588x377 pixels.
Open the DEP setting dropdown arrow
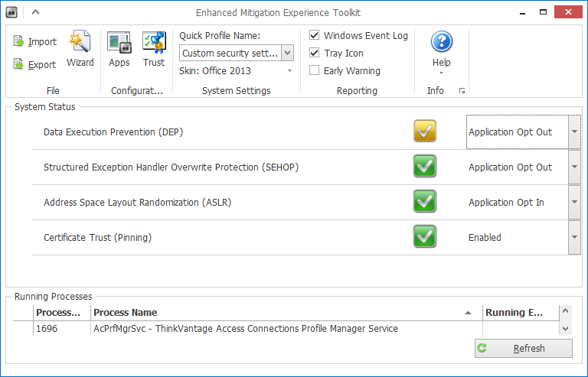574,132
